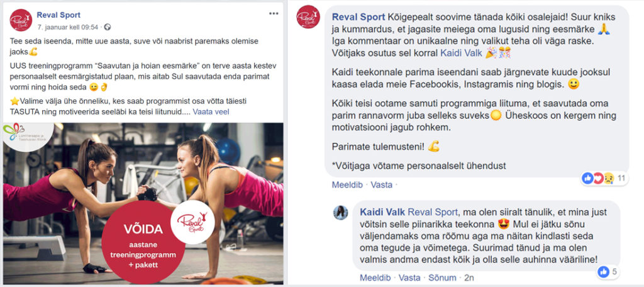
Task: Click the globe public-visibility icon
Action: (x=107, y=27)
